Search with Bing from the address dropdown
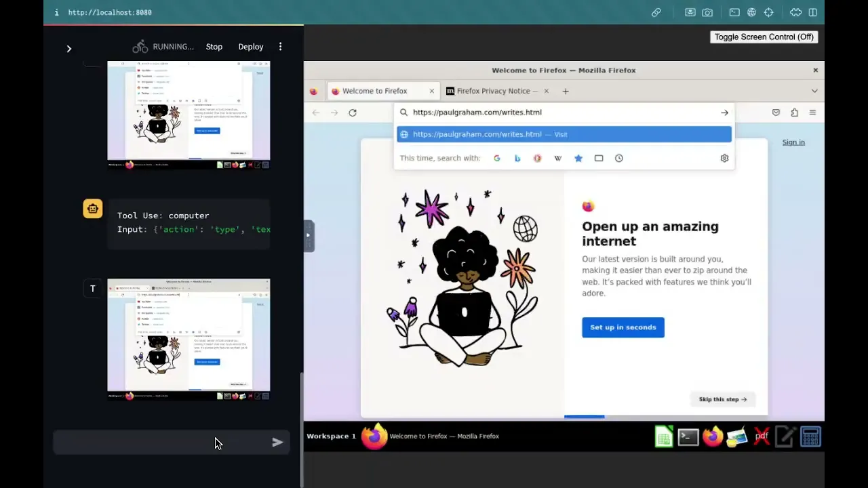Screen dimensions: 868x488 [x=517, y=158]
